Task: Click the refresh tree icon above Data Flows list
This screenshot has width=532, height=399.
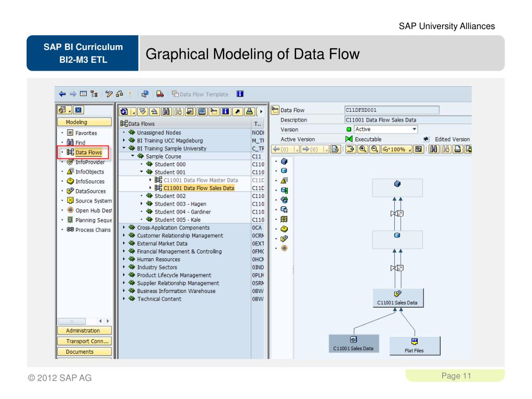Action: 124,112
